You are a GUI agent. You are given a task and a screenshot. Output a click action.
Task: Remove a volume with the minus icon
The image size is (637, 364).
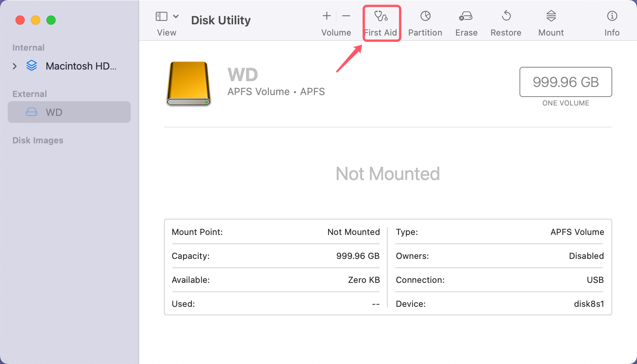346,16
